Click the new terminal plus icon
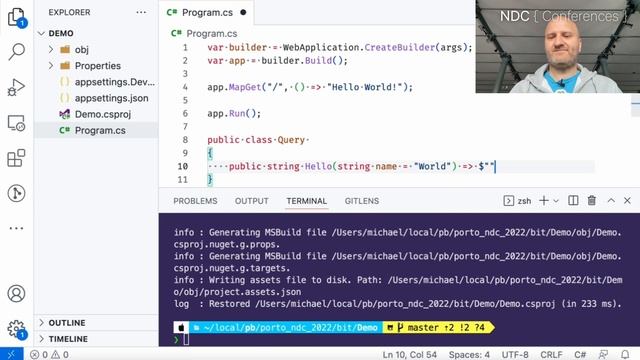The image size is (640, 360). pos(544,200)
